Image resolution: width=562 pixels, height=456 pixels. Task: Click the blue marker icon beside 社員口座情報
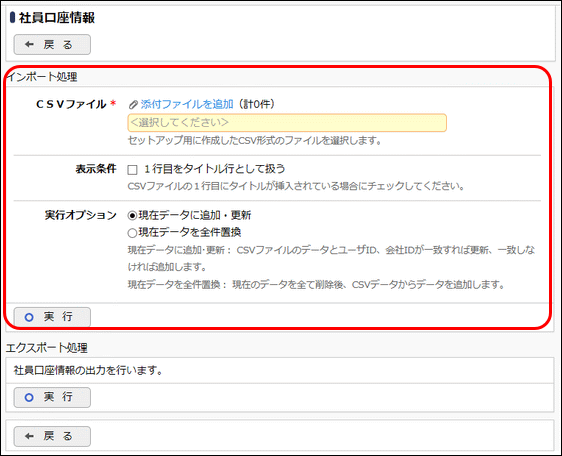point(13,18)
